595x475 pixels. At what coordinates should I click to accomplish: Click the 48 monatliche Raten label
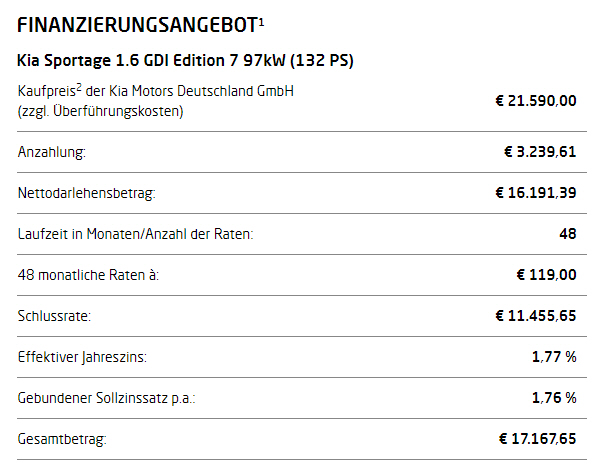(x=88, y=275)
